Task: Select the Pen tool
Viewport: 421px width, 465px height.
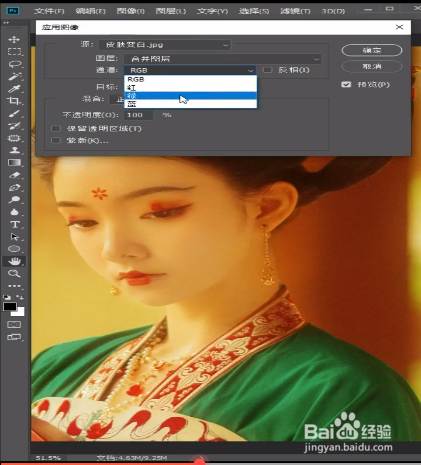Action: tap(14, 187)
